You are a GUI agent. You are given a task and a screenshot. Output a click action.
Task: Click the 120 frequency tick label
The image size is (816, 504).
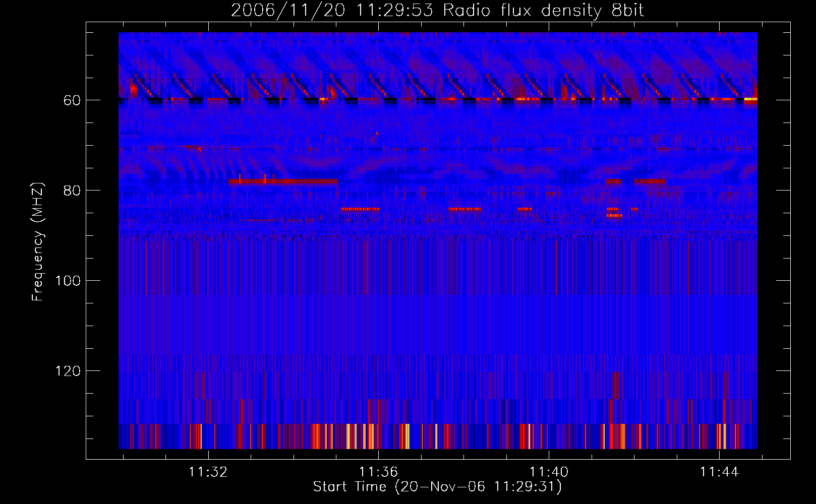(68, 371)
